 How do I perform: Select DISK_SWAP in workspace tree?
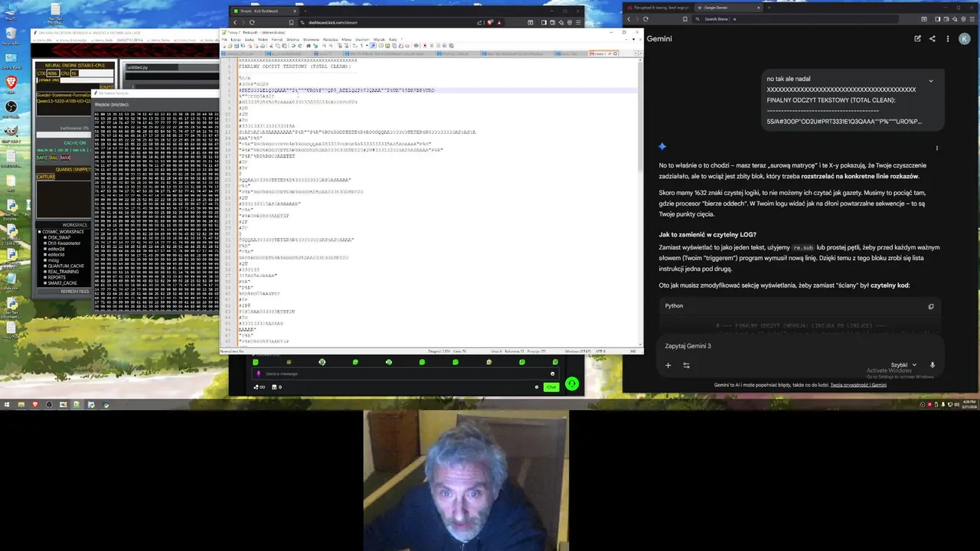[x=58, y=237]
